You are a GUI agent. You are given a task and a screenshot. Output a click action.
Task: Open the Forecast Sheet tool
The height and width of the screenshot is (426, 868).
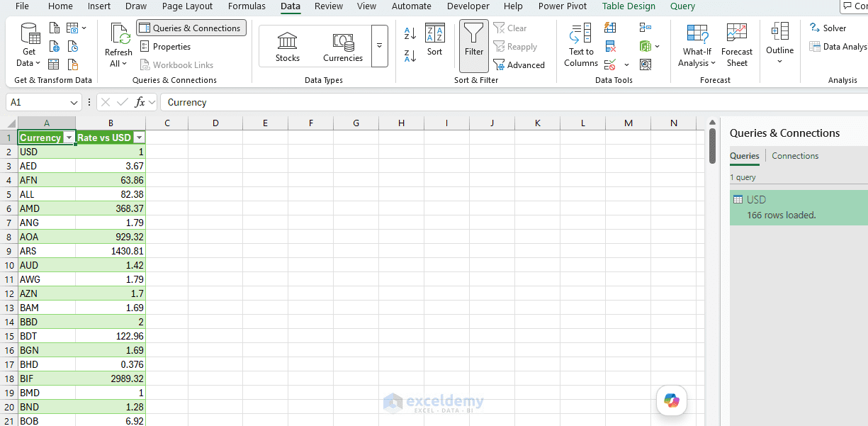click(x=737, y=45)
